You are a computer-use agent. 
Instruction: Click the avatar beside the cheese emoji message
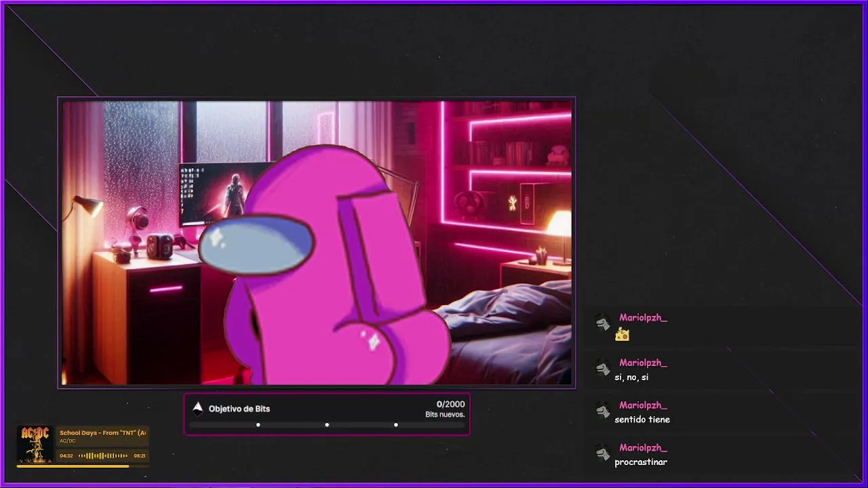pyautogui.click(x=603, y=323)
